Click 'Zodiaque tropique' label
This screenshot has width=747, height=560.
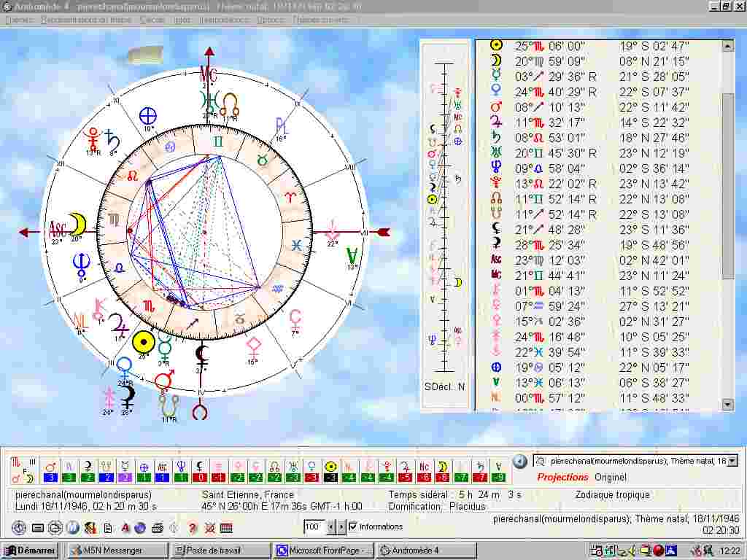tap(612, 495)
